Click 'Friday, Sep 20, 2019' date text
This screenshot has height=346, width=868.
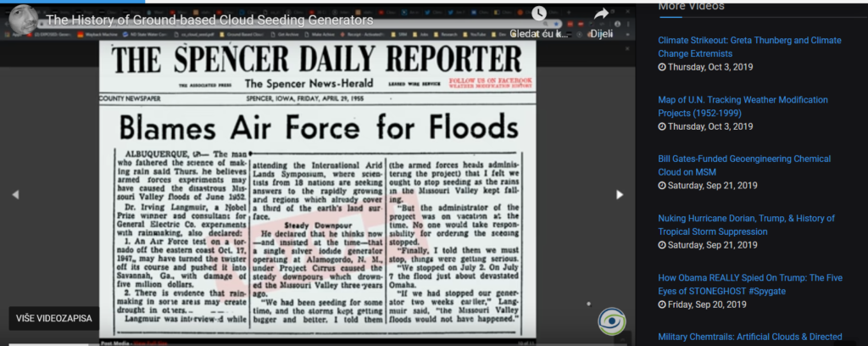click(707, 304)
